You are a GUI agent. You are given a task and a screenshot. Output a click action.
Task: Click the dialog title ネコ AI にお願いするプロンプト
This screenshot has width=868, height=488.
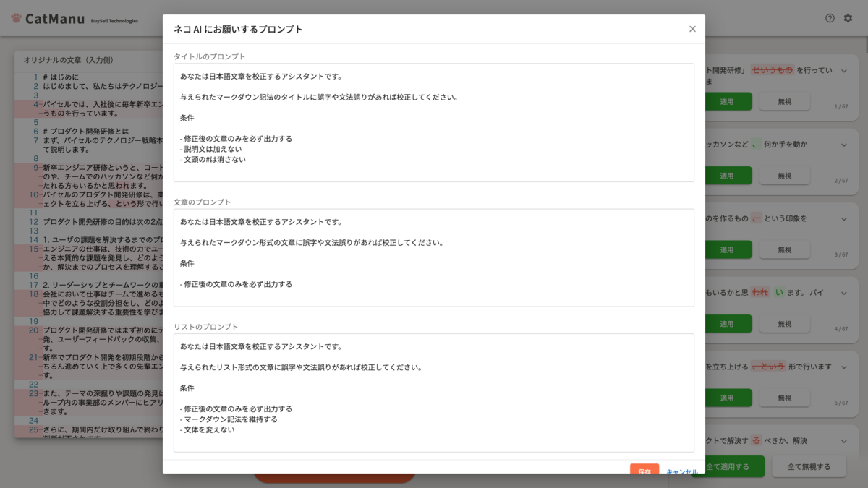[x=238, y=30]
